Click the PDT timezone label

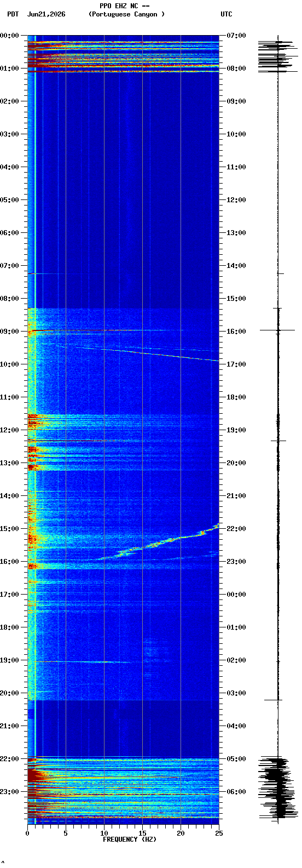pyautogui.click(x=13, y=14)
